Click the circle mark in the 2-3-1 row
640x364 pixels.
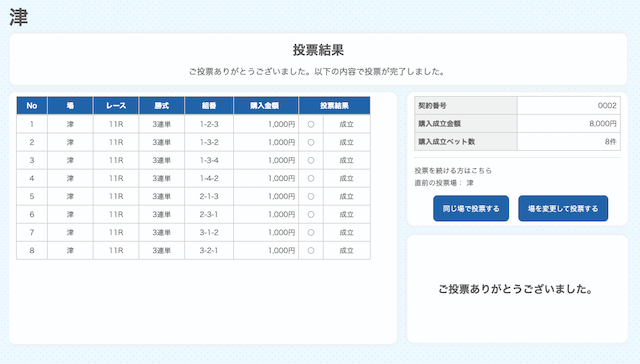311,214
